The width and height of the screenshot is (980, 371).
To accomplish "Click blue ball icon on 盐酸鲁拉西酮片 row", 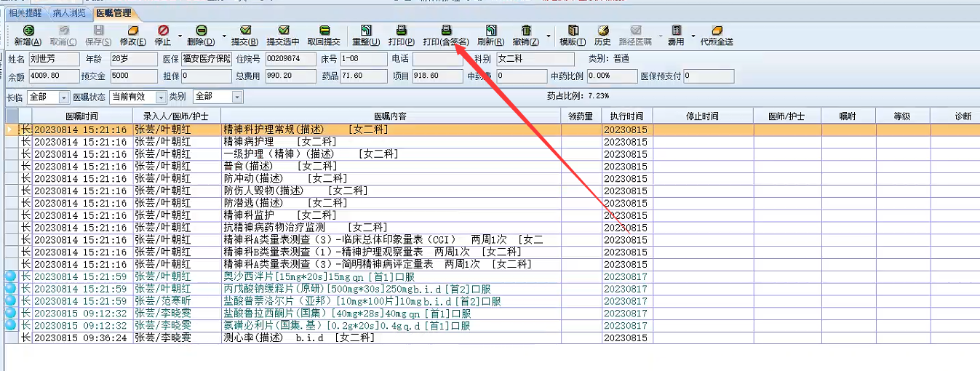I will click(11, 314).
